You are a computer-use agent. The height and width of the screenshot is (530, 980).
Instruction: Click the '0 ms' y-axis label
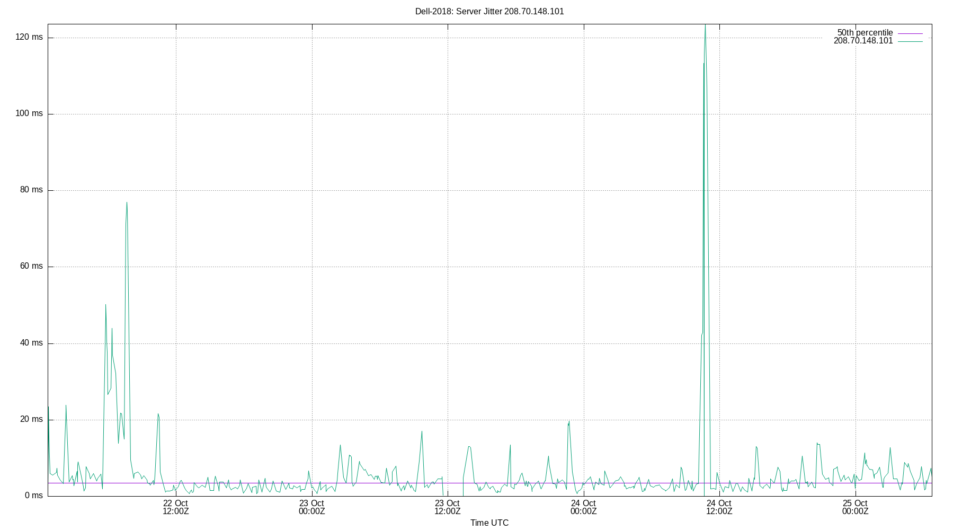tap(34, 496)
